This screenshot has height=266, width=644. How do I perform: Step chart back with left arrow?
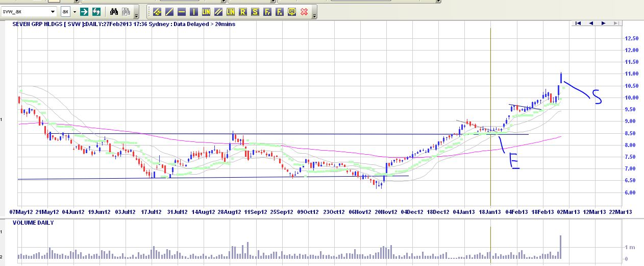coord(591,23)
